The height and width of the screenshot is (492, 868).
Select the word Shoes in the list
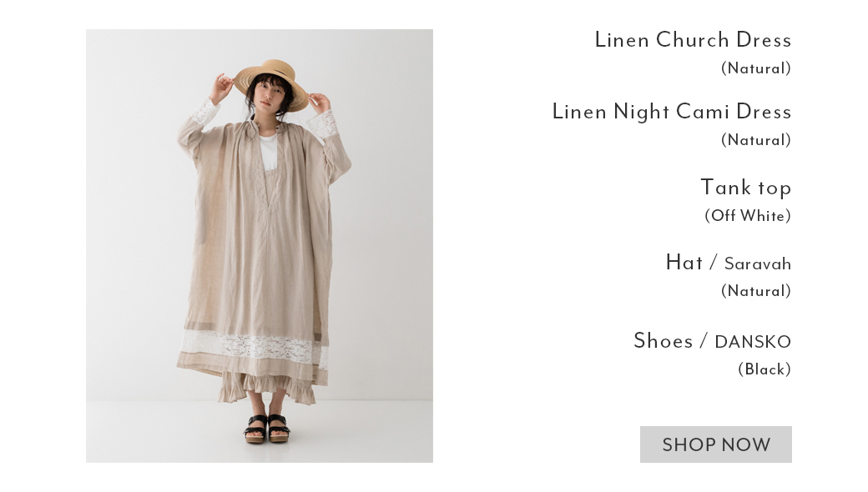[x=664, y=340]
